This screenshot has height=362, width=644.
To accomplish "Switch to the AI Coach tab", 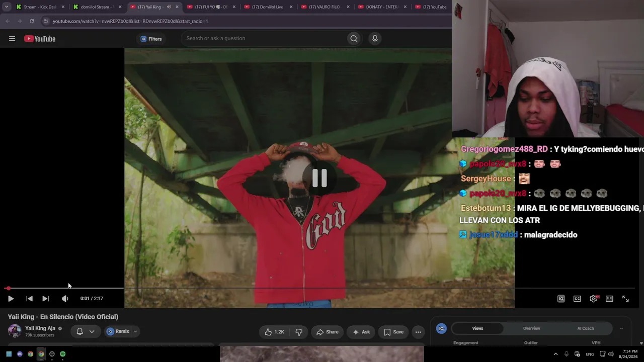I will pos(586,328).
